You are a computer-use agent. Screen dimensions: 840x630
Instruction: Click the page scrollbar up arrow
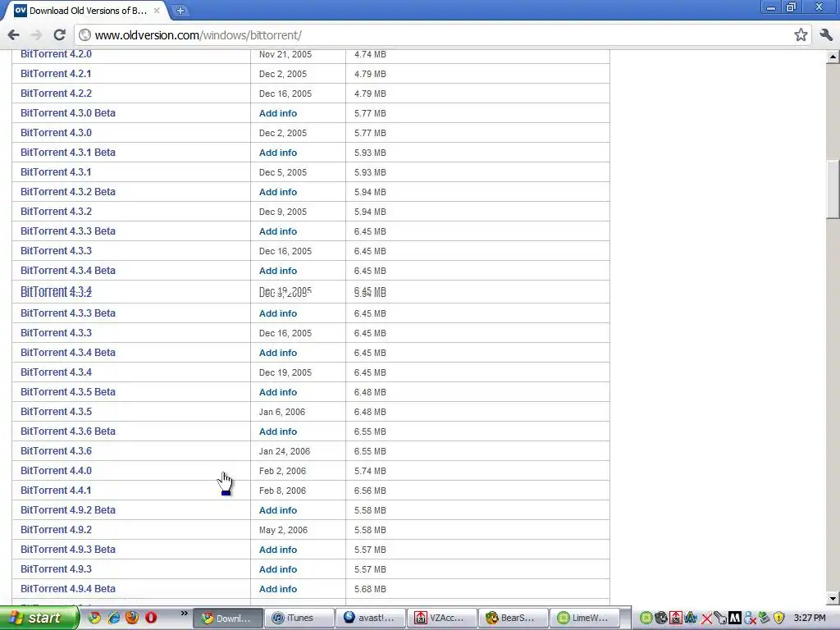[x=833, y=56]
